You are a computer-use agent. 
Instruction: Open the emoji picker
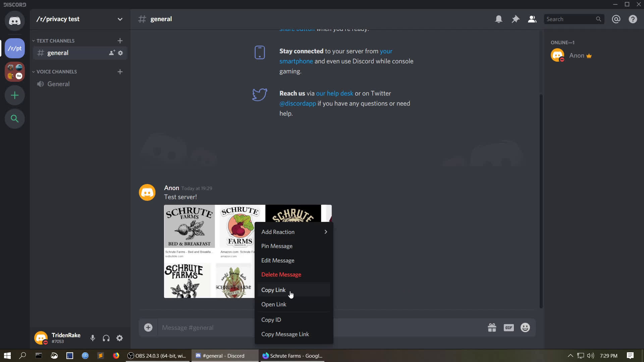525,327
